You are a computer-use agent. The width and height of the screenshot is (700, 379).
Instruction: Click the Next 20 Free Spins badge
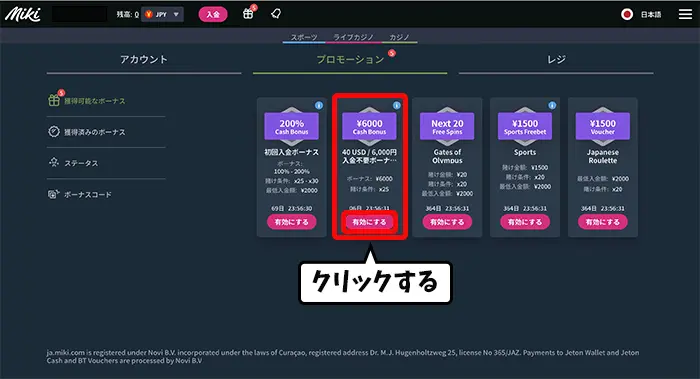447,126
